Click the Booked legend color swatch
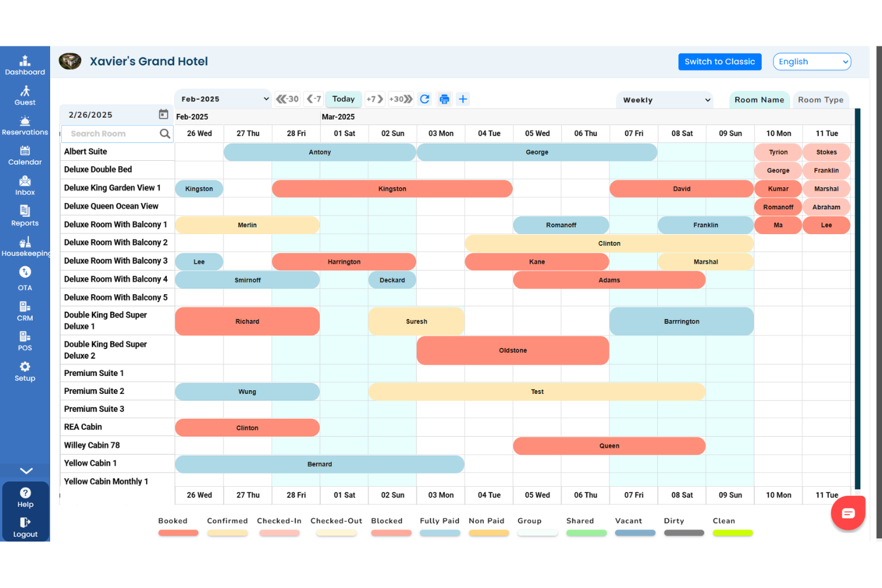Image resolution: width=882 pixels, height=588 pixels. [178, 533]
